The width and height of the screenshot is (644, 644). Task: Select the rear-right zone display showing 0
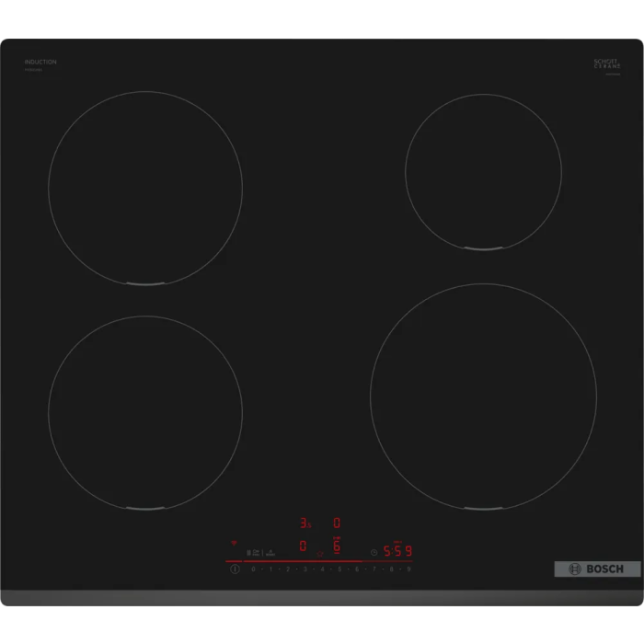coord(337,523)
